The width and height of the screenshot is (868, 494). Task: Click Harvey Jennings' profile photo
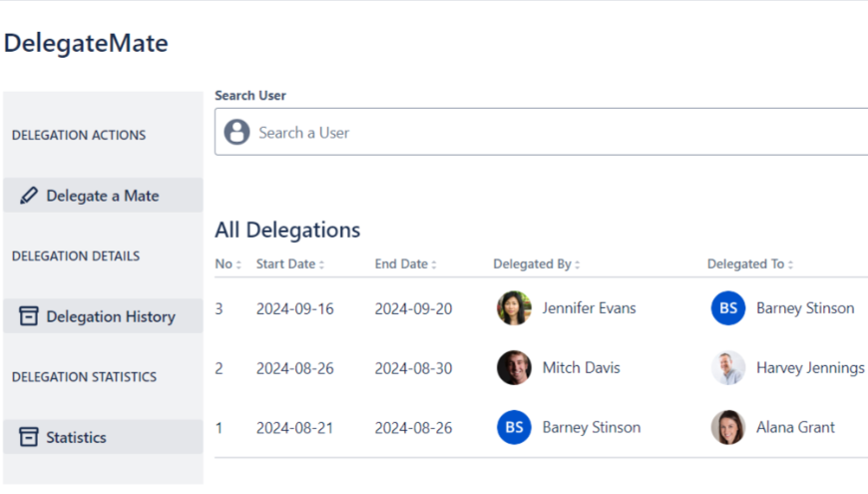[x=728, y=368]
